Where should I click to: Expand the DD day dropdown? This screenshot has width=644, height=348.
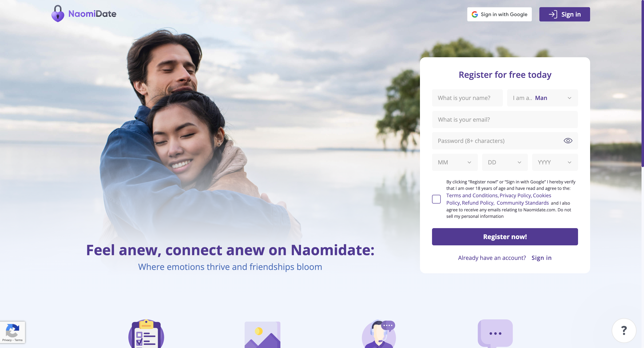pos(505,162)
